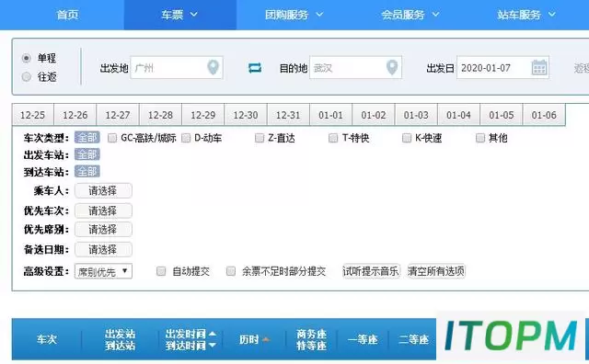This screenshot has width=589, height=364.
Task: Click the 目的地 input field with 武汉
Action: coord(355,67)
